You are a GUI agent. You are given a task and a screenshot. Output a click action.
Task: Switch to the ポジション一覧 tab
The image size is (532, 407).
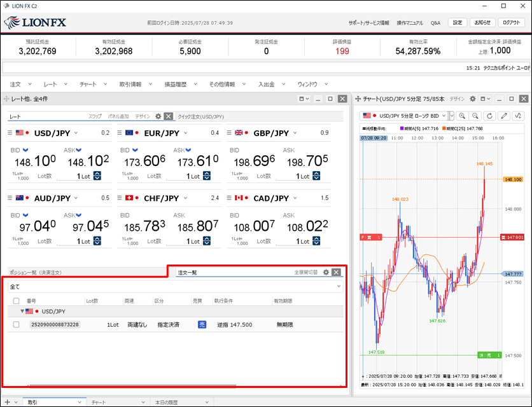[x=36, y=272]
